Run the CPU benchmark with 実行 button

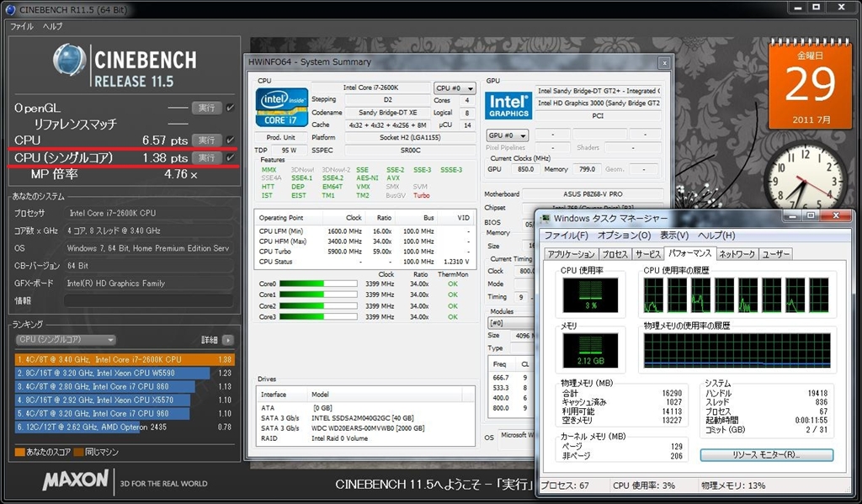click(206, 140)
